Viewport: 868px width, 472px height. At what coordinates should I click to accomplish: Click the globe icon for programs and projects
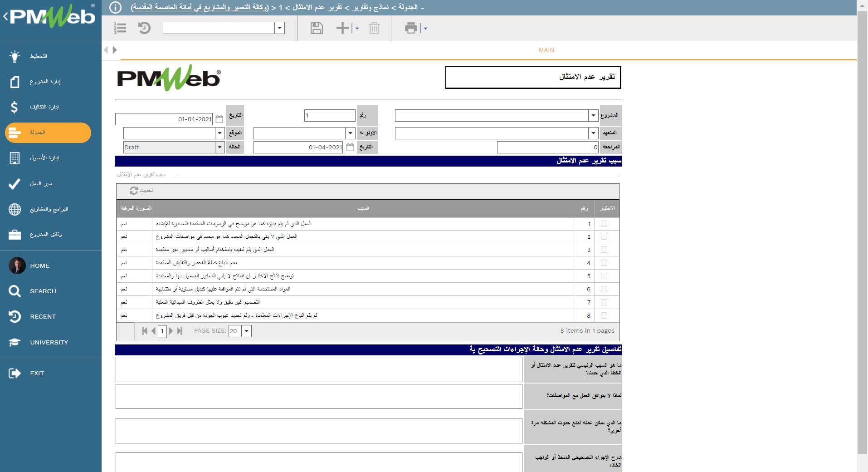(15, 209)
